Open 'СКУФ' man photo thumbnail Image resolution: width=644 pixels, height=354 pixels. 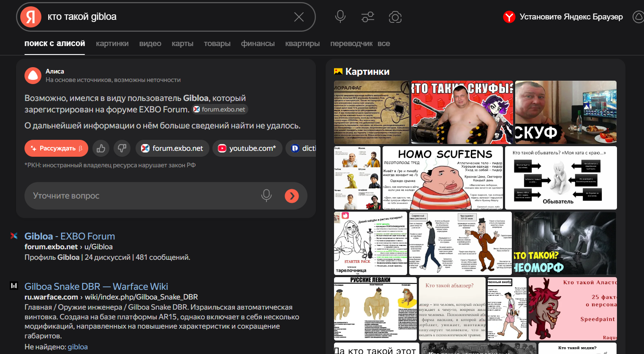point(566,112)
